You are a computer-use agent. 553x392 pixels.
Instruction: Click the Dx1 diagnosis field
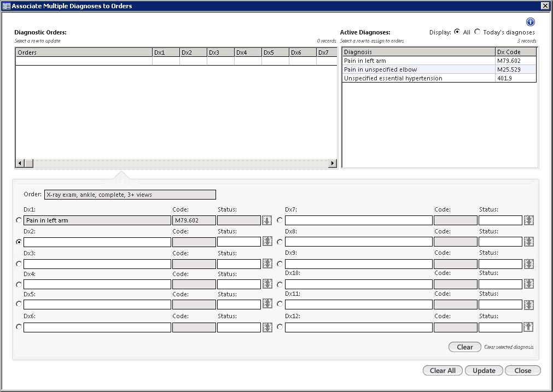[97, 220]
